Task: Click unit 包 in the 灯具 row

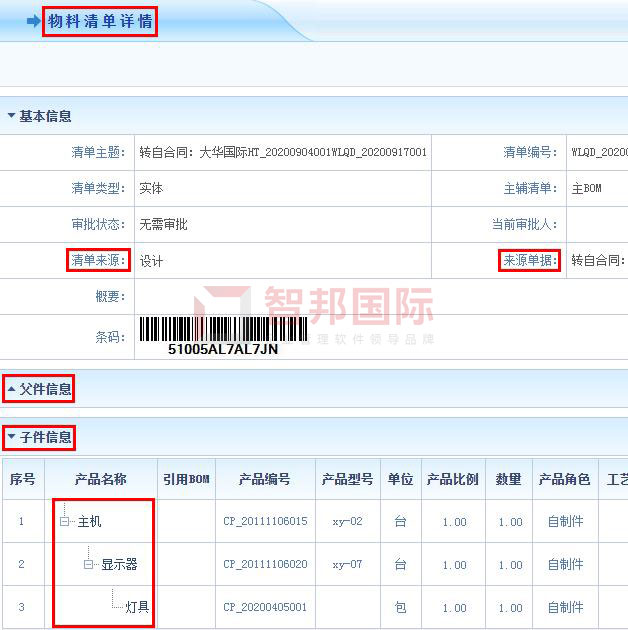Action: [401, 607]
